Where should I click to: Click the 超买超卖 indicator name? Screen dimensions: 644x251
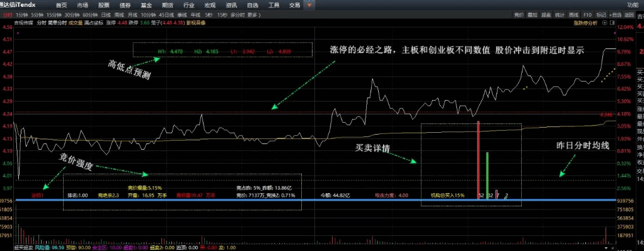[23, 248]
